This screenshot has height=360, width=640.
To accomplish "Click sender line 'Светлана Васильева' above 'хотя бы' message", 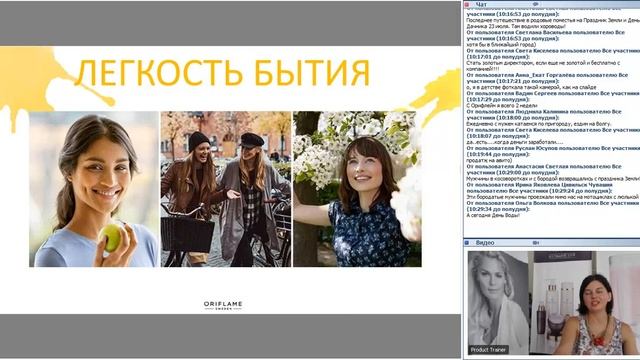I will click(x=546, y=35).
